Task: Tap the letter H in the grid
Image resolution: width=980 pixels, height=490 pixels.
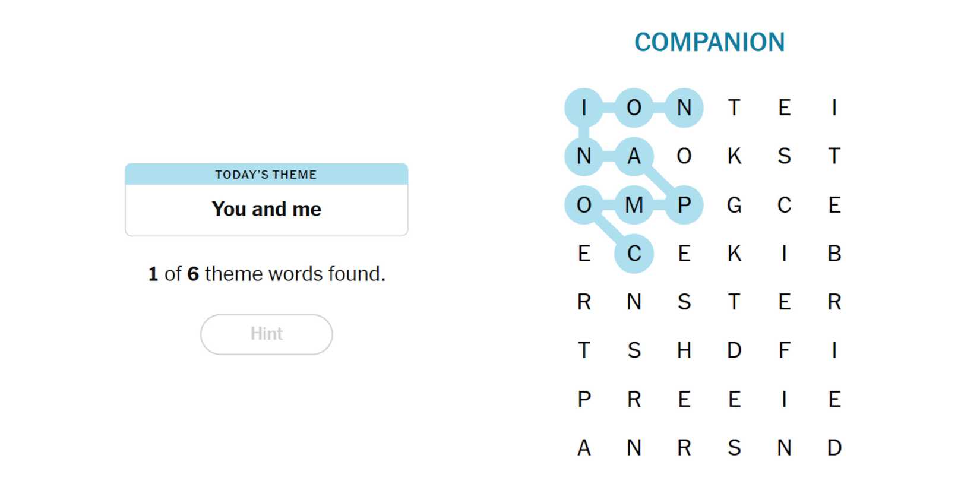Action: point(684,350)
